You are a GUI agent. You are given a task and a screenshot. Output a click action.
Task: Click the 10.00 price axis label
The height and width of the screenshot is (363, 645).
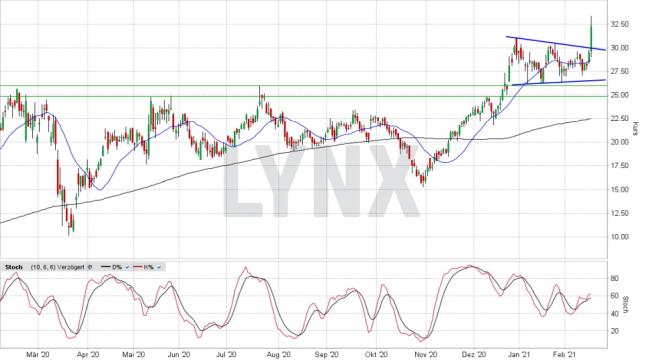[x=619, y=237]
